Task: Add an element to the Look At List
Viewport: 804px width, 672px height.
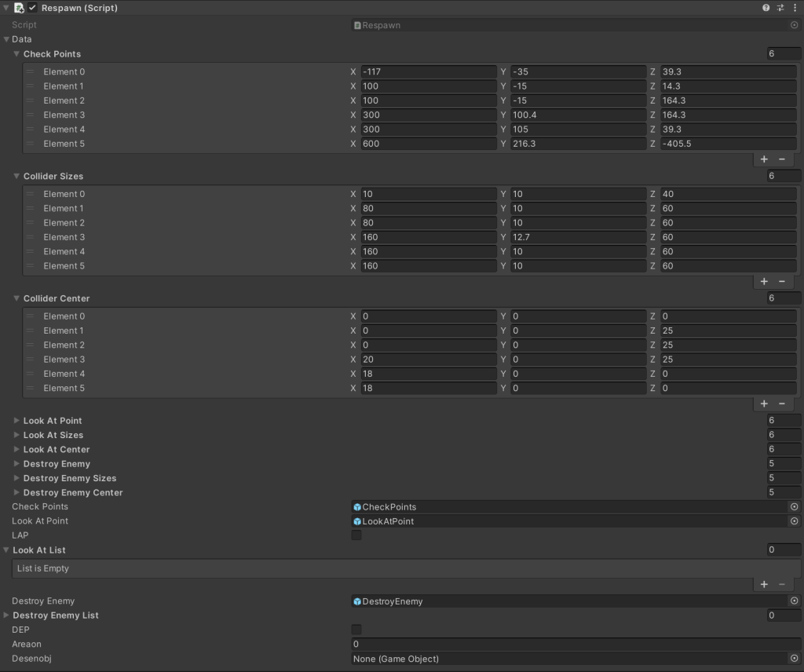Action: point(764,584)
